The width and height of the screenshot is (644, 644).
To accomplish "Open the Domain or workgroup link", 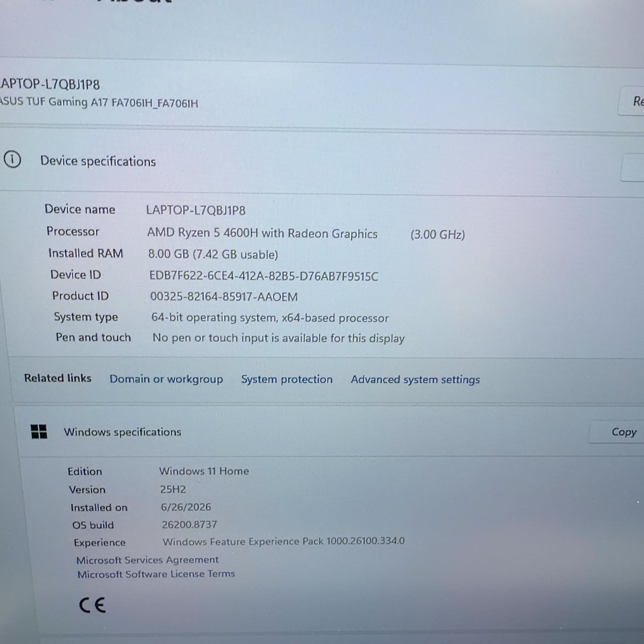I will (166, 379).
